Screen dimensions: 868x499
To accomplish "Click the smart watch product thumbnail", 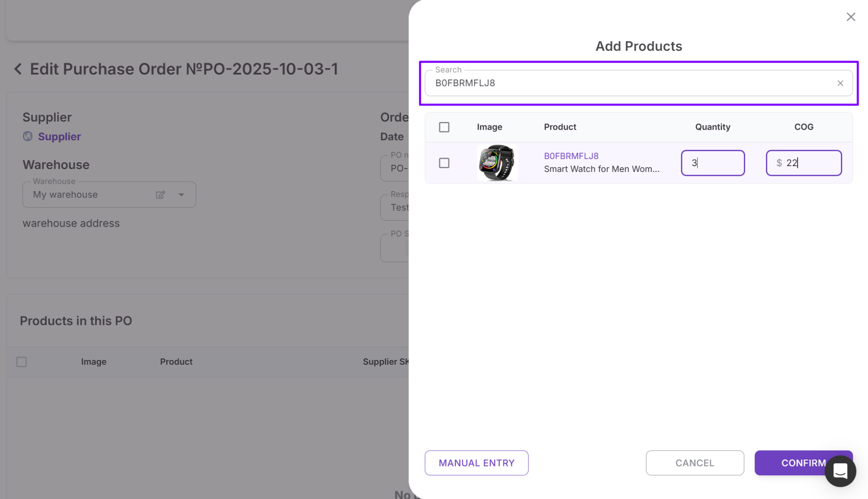I will point(497,163).
